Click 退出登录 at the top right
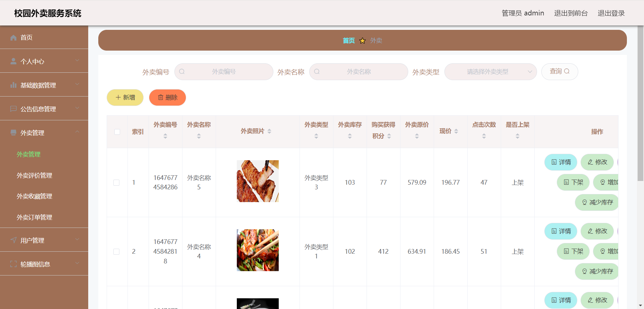The height and width of the screenshot is (309, 644). click(x=611, y=13)
